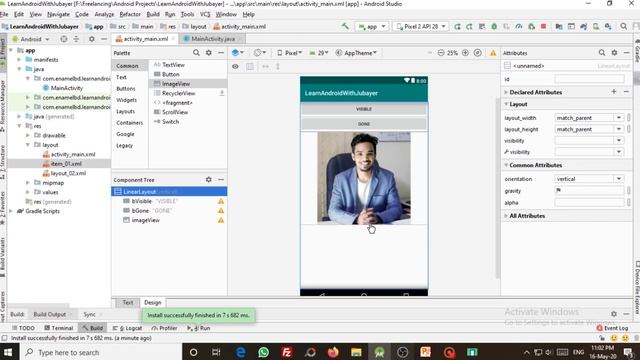
Task: Open Component Tree settings gear
Action: tap(209, 179)
